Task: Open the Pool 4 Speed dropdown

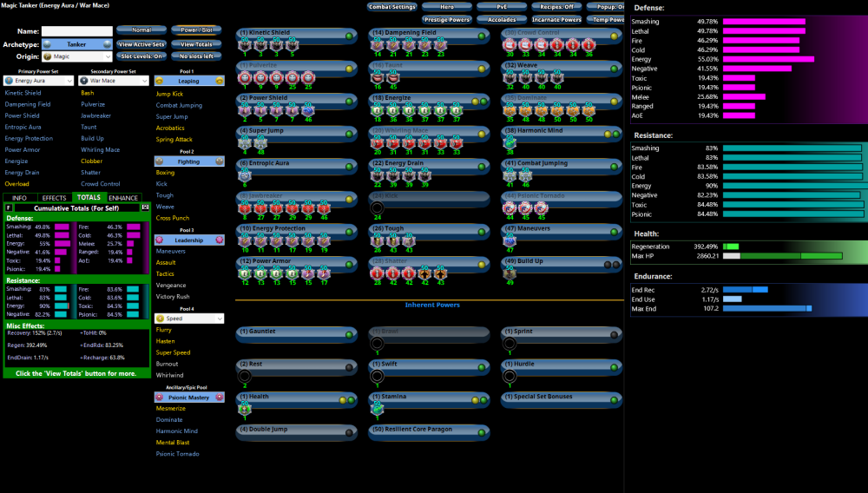Action: click(x=188, y=319)
